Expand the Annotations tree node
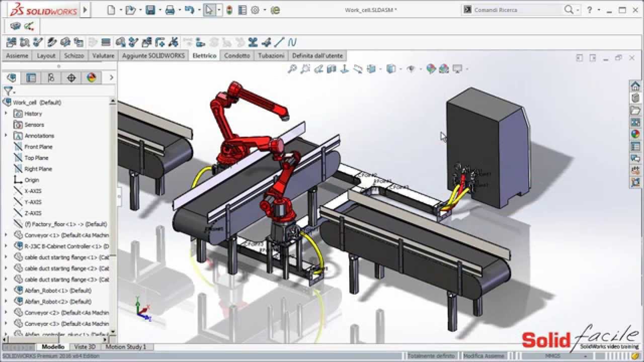The width and height of the screenshot is (644, 362). [6, 136]
